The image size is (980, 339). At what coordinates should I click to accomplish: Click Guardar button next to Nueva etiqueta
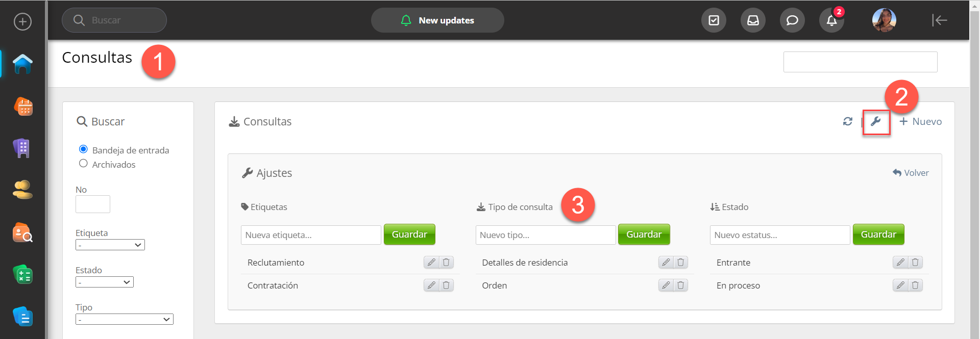409,234
